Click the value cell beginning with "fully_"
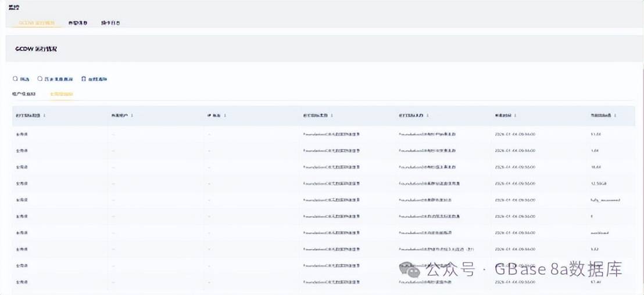644x295 pixels. 605,200
